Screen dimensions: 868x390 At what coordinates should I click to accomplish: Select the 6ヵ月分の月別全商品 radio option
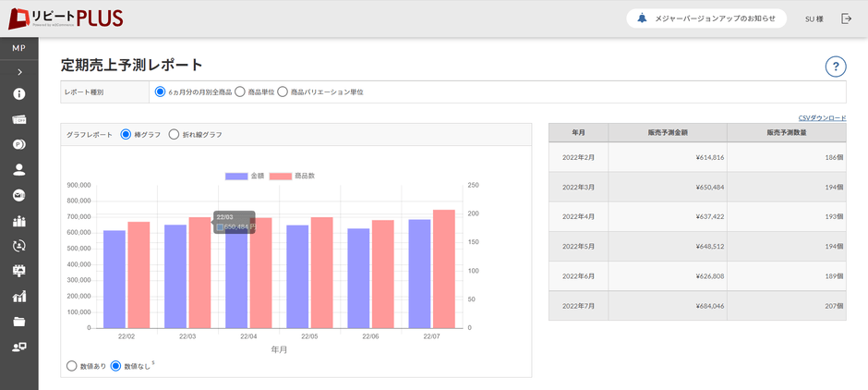click(161, 91)
